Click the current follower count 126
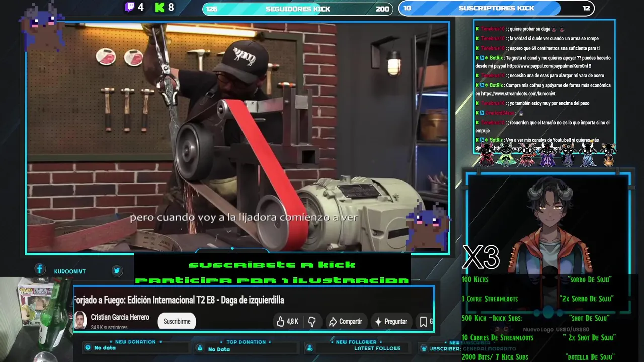Image resolution: width=644 pixels, height=362 pixels. point(212,9)
